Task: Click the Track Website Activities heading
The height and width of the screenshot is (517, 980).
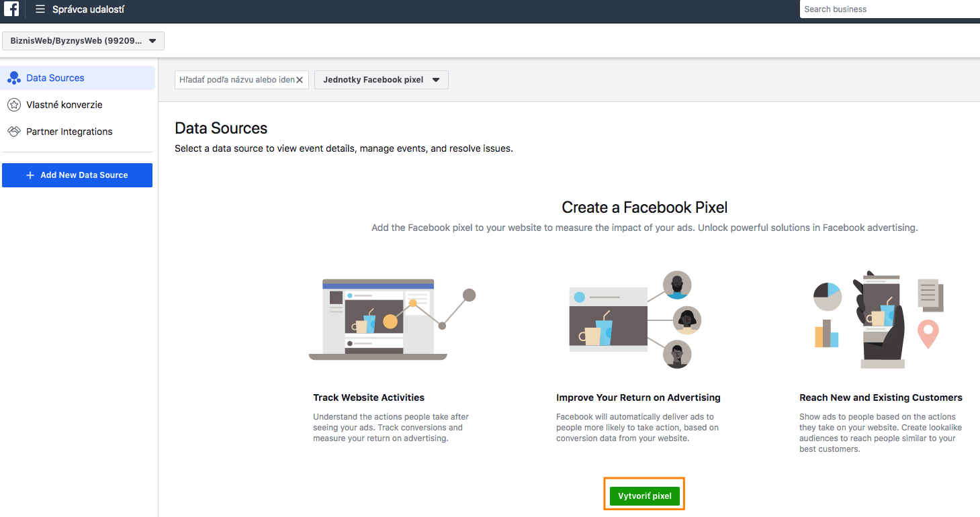Action: [x=369, y=397]
